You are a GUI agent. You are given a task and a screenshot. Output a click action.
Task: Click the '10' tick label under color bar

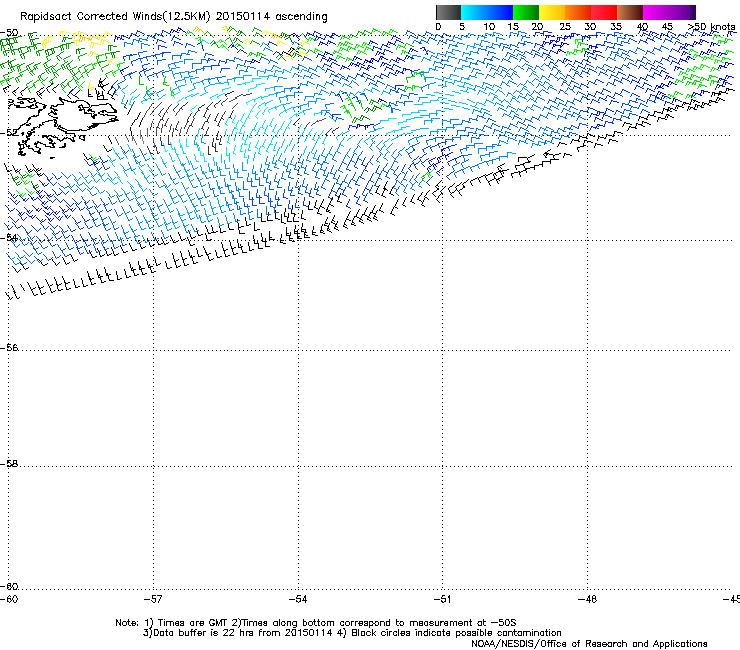click(x=489, y=27)
